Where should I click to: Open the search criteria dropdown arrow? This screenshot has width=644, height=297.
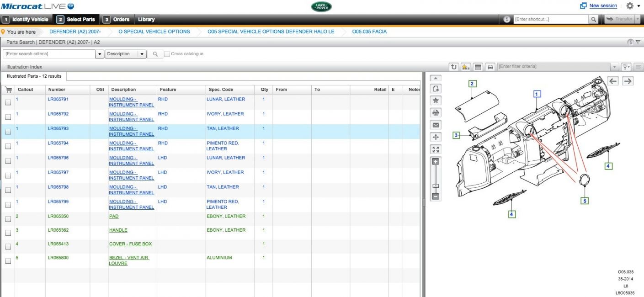[x=100, y=54]
